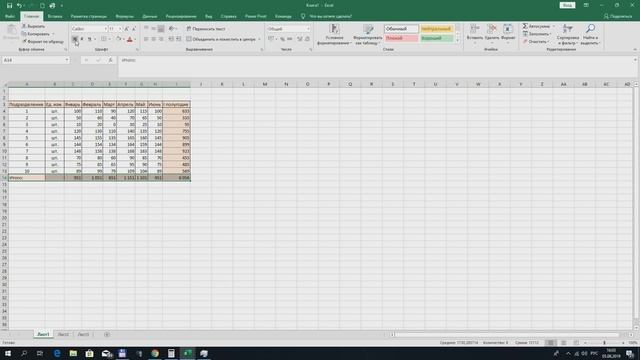Click the Paste (Вставить) clipboard icon

[x=11, y=31]
